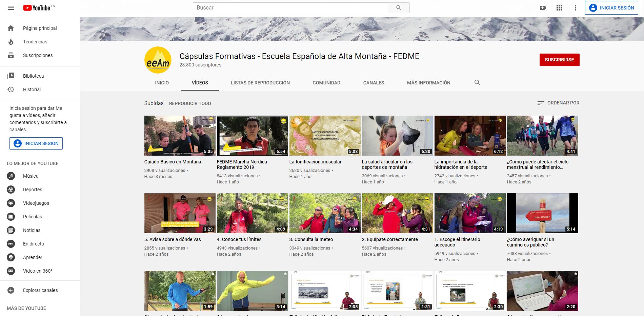Screen dimensions: 644x316
Task: Focus the Buscar search field
Action: pyautogui.click(x=290, y=8)
